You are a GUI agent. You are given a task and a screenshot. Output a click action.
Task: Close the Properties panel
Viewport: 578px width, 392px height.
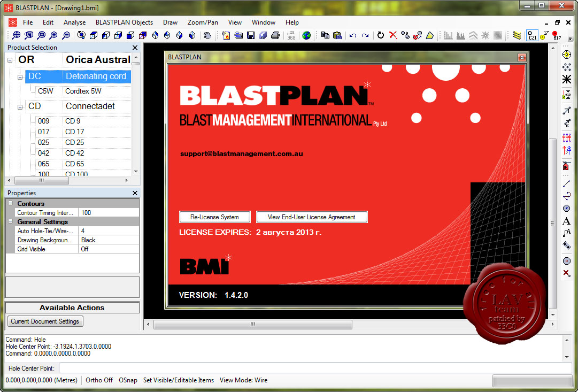point(135,193)
